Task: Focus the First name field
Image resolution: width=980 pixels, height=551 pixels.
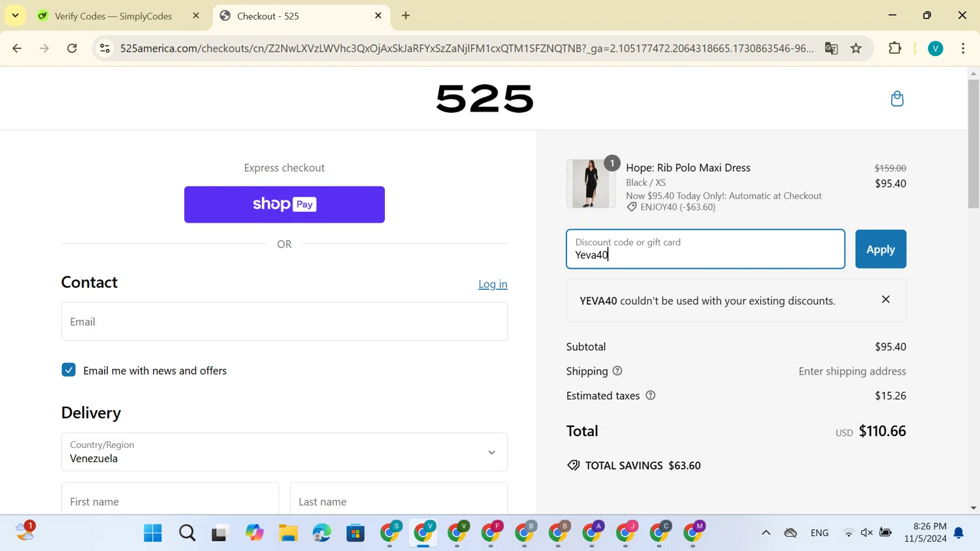Action: pyautogui.click(x=170, y=499)
